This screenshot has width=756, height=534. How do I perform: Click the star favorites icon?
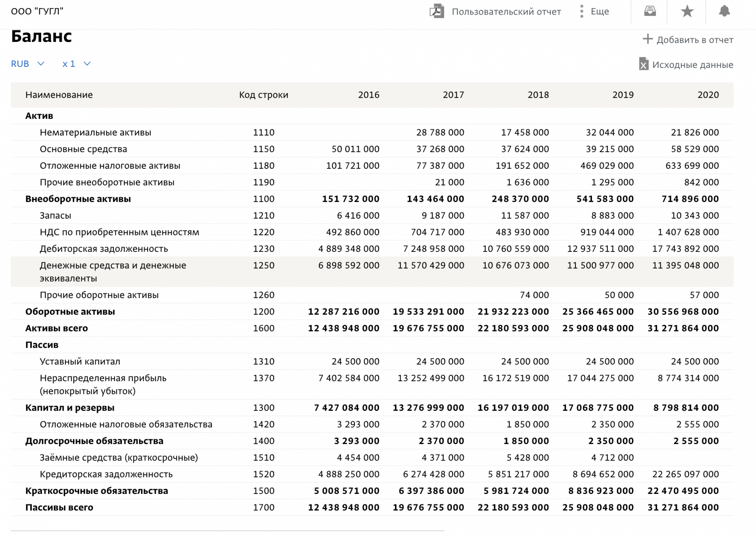(687, 11)
